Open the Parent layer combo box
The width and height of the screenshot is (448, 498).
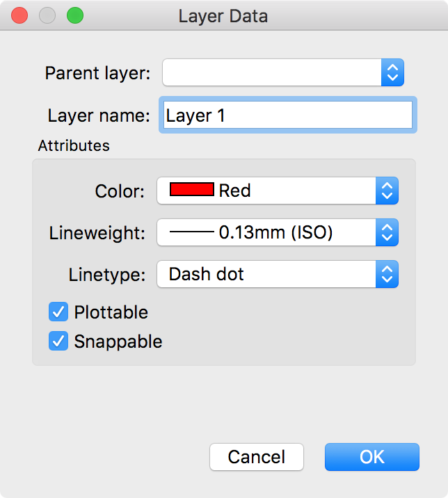click(273, 72)
